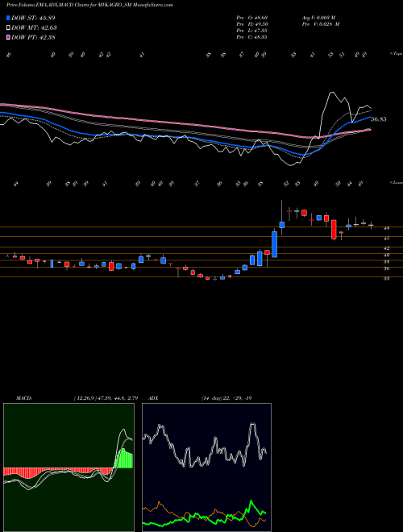Click the Tops label at right edge
The height and width of the screenshot is (532, 403).
tap(396, 54)
